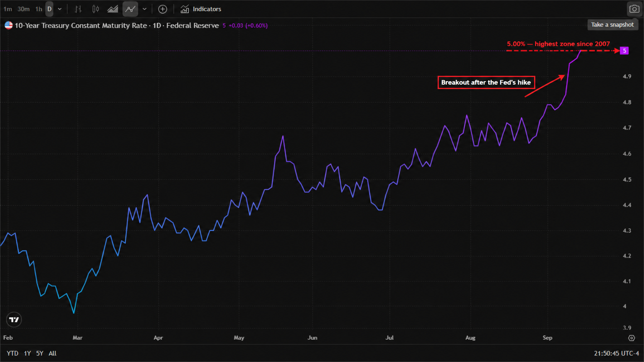Viewport: 644px width, 362px height.
Task: Select the D daily timeframe
Action: 49,9
